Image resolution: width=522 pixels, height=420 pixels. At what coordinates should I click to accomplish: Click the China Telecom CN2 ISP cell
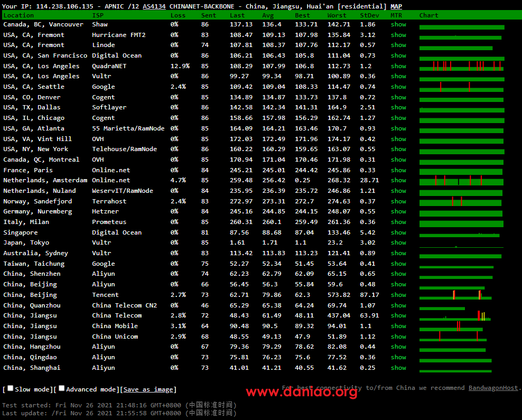[x=125, y=305]
